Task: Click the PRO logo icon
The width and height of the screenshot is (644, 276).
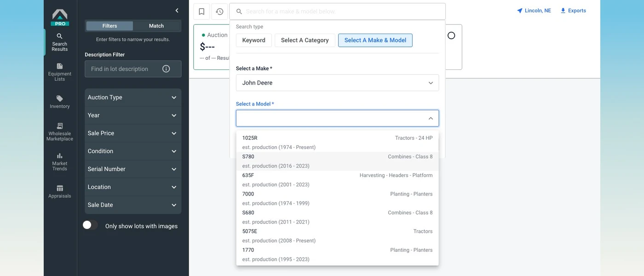Action: coord(60,17)
